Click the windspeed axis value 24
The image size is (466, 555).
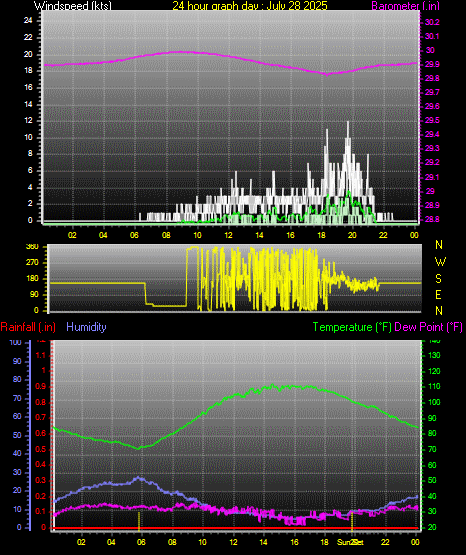click(x=28, y=21)
